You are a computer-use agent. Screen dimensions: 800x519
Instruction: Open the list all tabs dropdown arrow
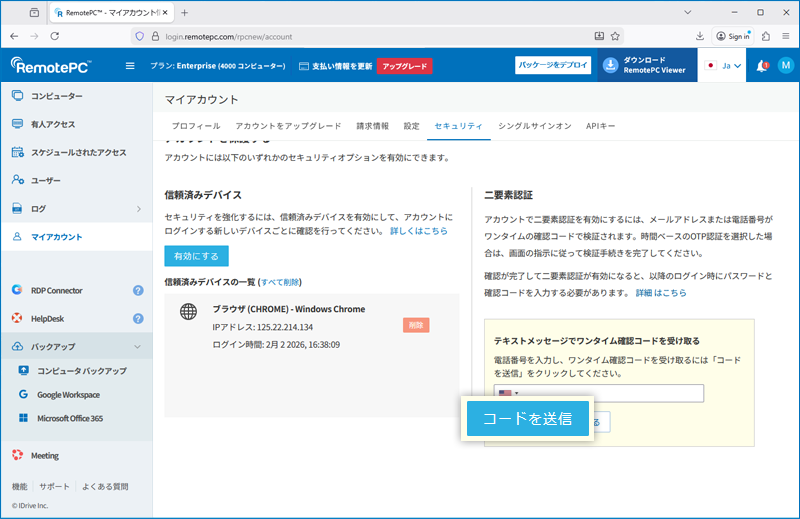point(687,12)
